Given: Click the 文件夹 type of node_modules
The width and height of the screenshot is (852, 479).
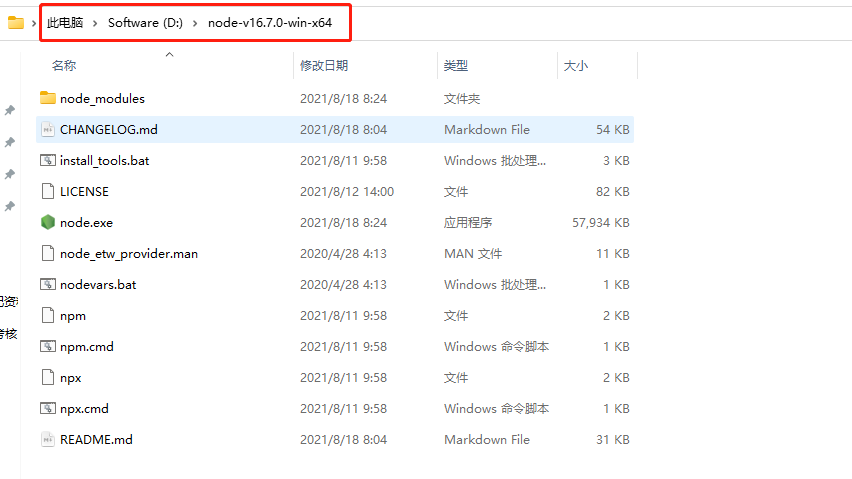Looking at the screenshot, I should pyautogui.click(x=462, y=99).
